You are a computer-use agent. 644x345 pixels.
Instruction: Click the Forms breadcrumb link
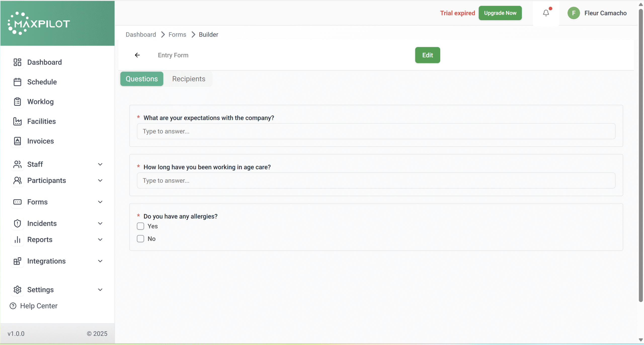pyautogui.click(x=177, y=34)
